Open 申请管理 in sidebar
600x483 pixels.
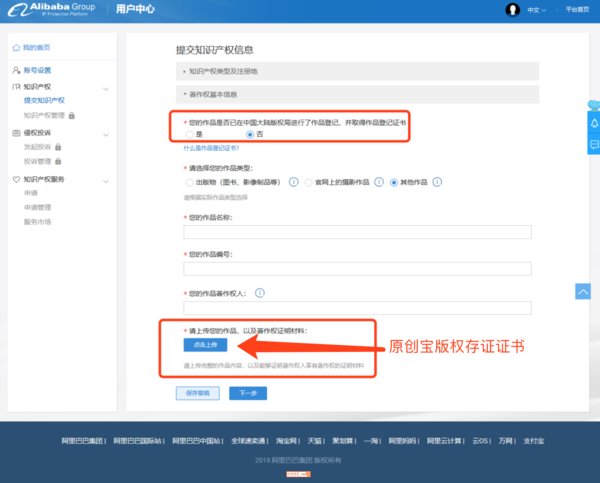click(38, 207)
